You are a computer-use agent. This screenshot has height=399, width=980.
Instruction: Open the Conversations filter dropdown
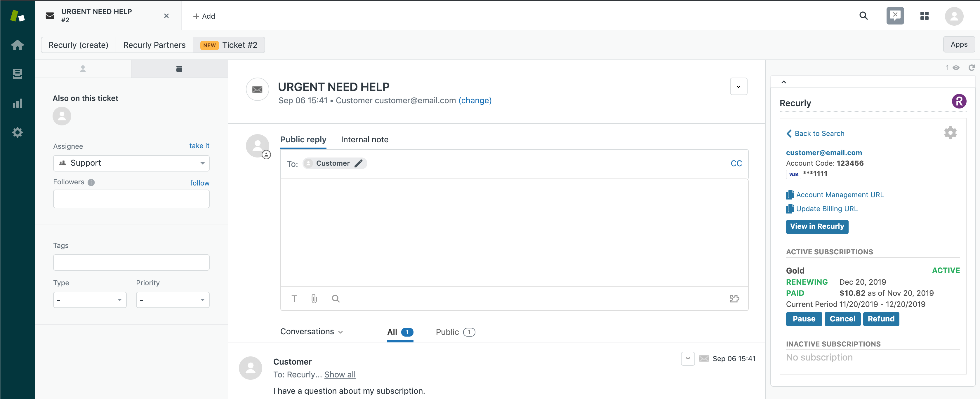312,332
